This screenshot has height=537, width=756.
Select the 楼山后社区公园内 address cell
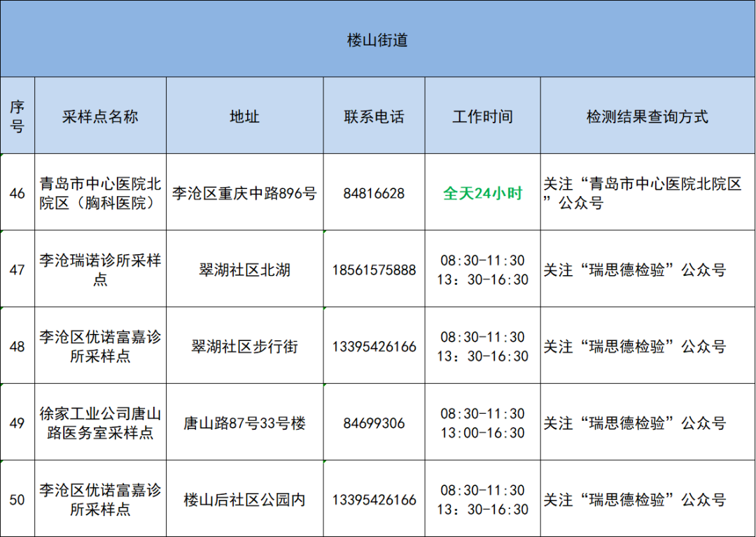click(x=244, y=499)
